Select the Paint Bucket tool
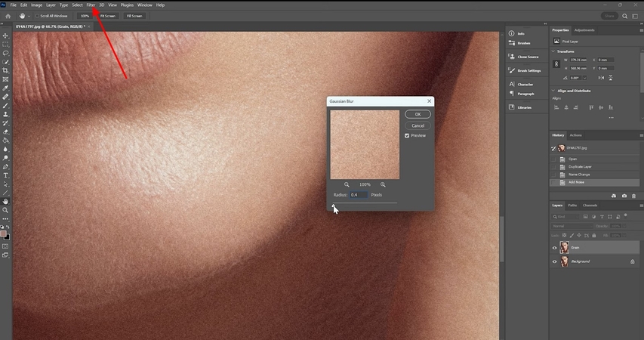 5,141
